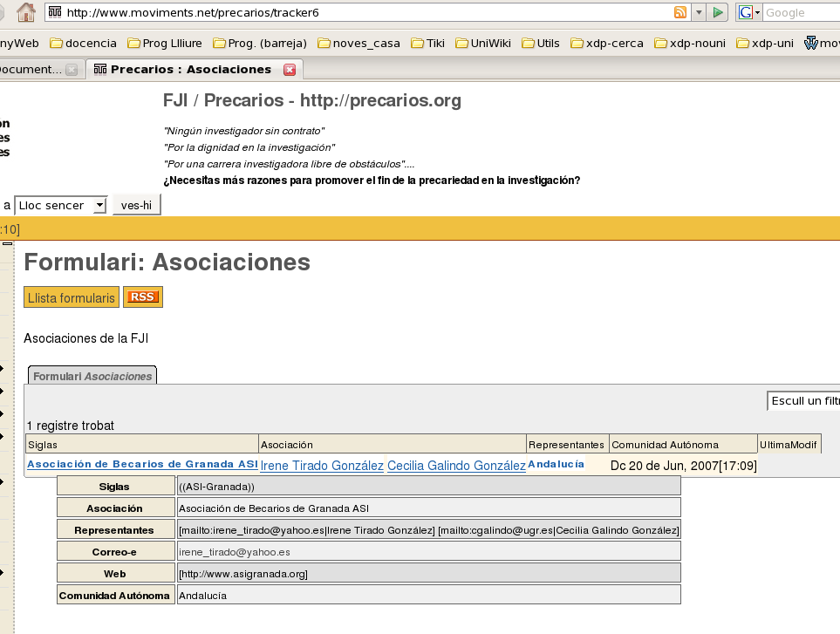Click Irene Tirado González link

[x=322, y=466]
